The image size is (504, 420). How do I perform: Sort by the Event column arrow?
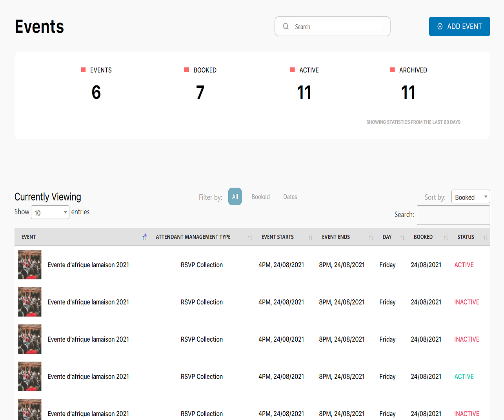tap(145, 237)
